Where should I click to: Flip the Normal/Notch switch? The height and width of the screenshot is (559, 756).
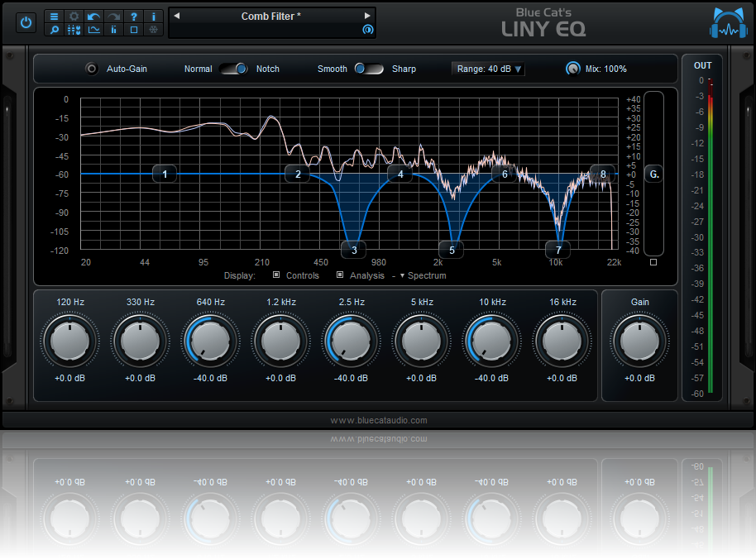click(x=234, y=69)
